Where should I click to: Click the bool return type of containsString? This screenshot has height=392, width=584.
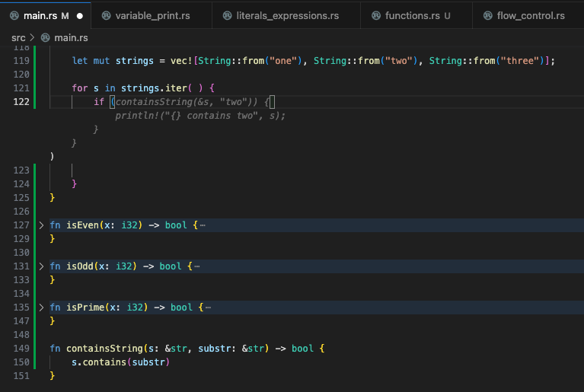point(302,349)
